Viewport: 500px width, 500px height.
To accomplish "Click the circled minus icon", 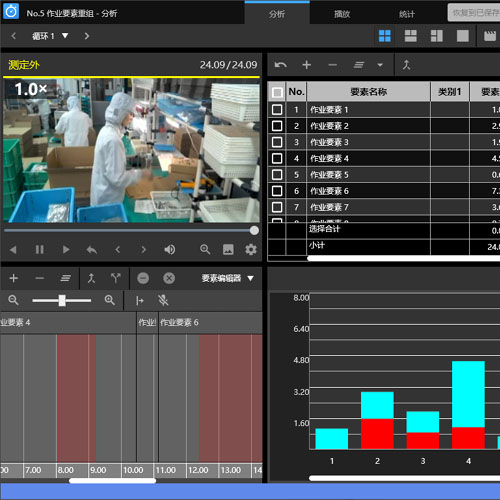I will (x=143, y=278).
